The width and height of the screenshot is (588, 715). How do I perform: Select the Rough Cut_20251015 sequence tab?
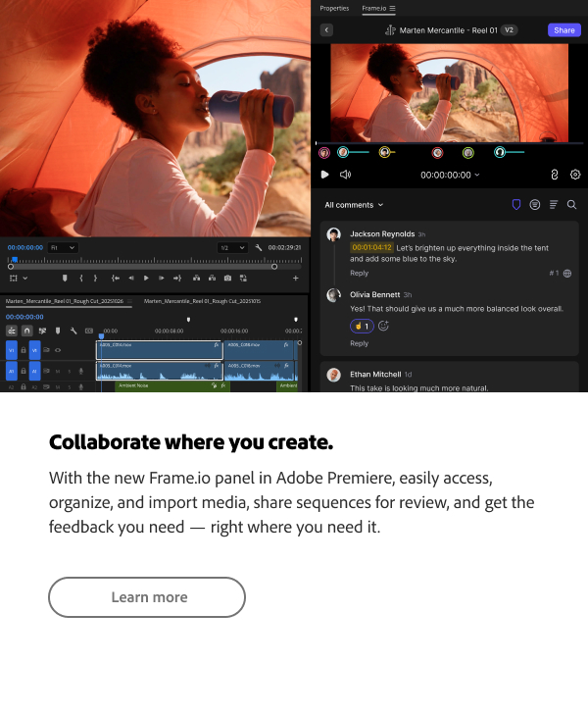202,301
